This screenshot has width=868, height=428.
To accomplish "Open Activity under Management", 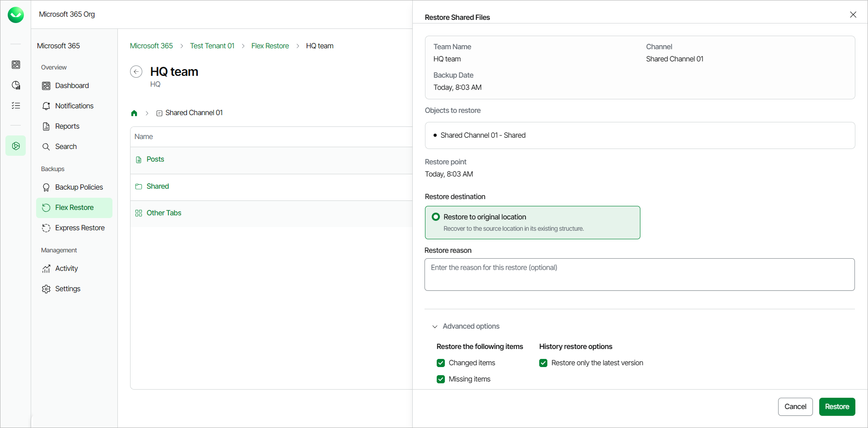I will point(74,269).
